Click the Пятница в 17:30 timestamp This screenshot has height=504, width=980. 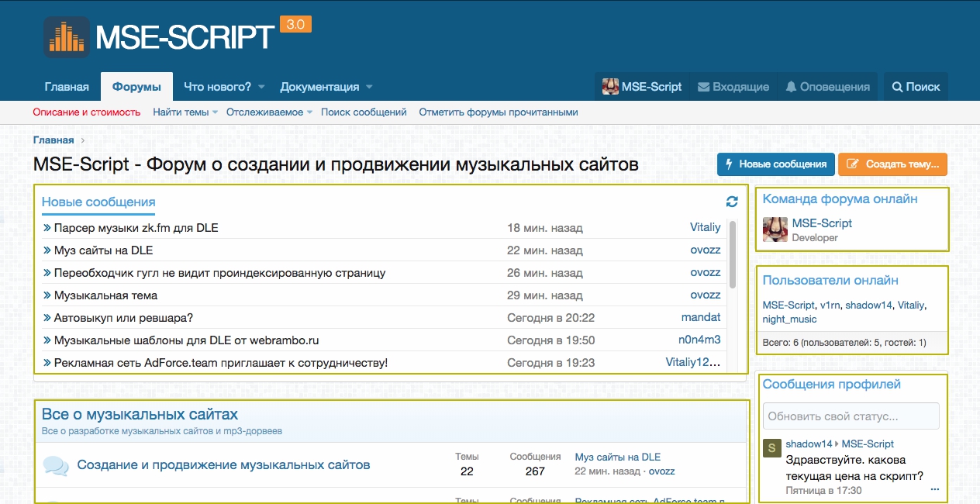(x=823, y=491)
